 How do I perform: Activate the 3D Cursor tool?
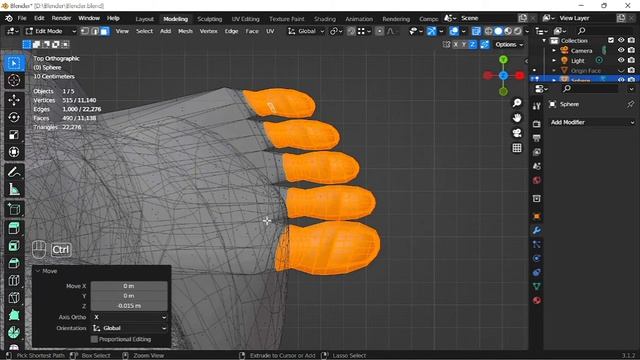pyautogui.click(x=14, y=80)
